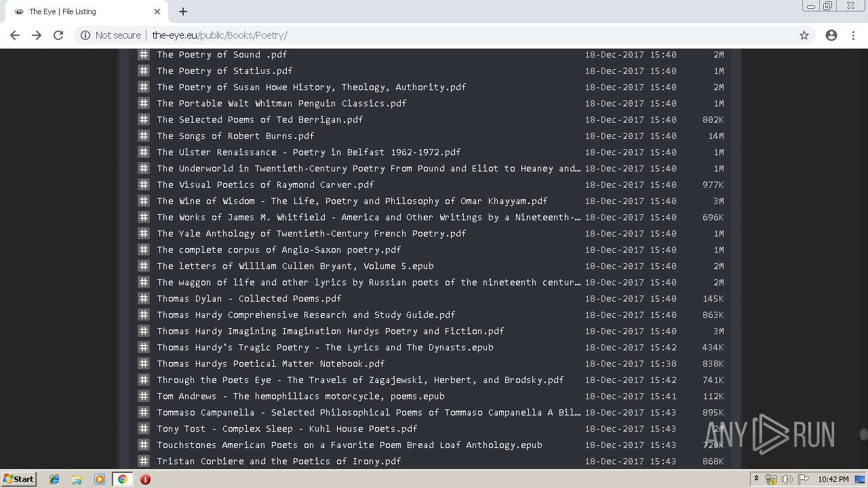Open The waggon of life Russian poets file
Screen dimensions: 868x488
pos(368,282)
